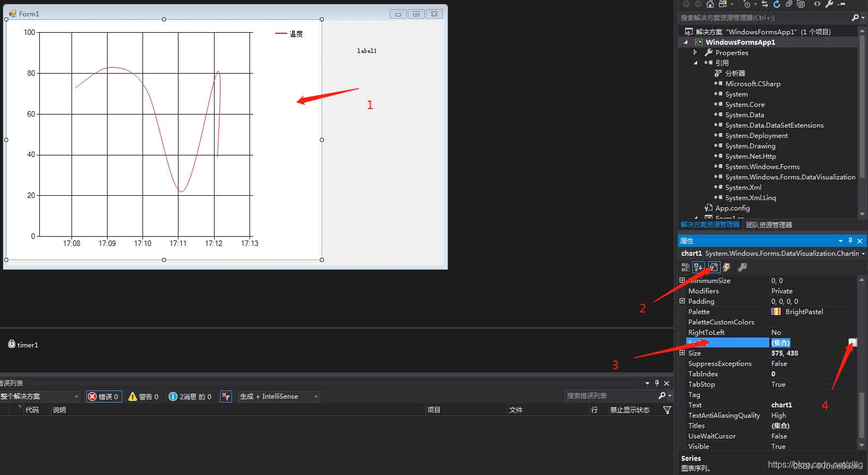
Task: Toggle the Messages 0 filter button
Action: pos(190,396)
